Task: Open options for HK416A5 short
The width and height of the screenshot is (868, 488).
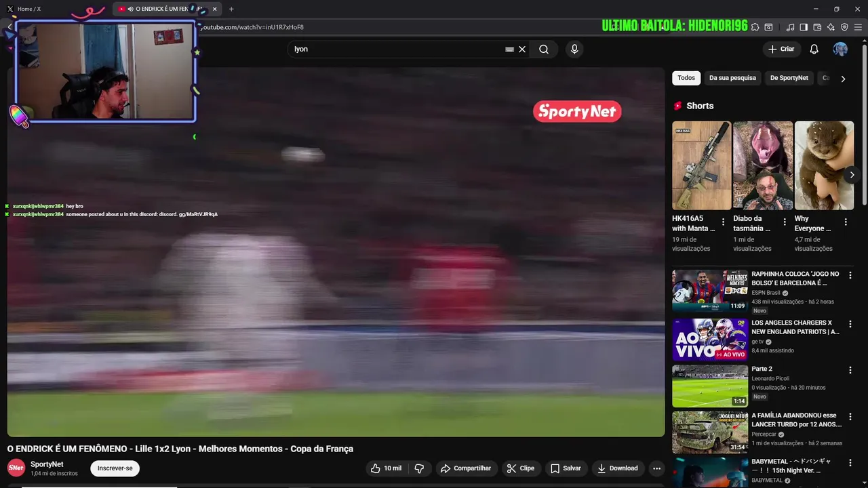Action: [x=723, y=222]
